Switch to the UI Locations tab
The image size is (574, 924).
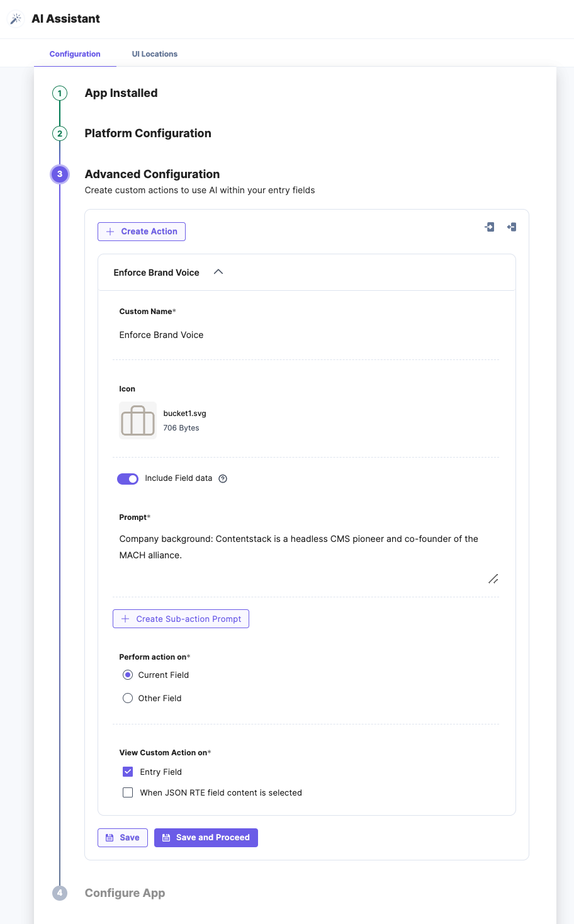[155, 54]
